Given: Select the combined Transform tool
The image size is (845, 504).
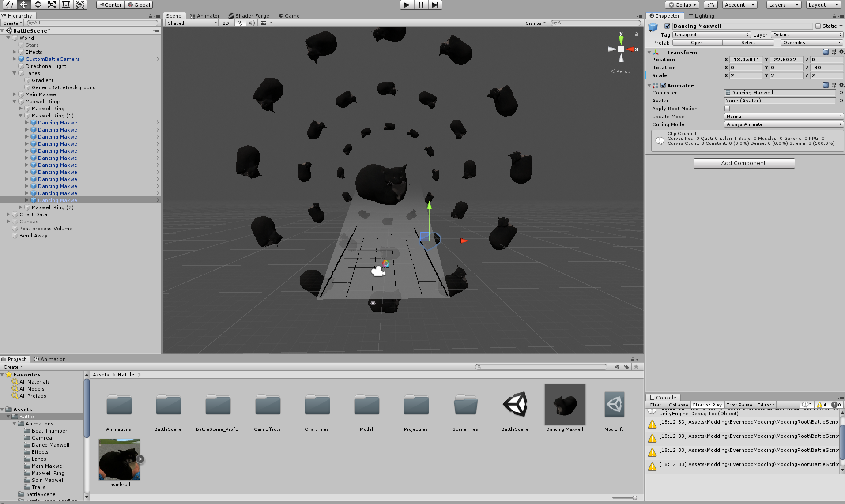Looking at the screenshot, I should click(x=80, y=5).
